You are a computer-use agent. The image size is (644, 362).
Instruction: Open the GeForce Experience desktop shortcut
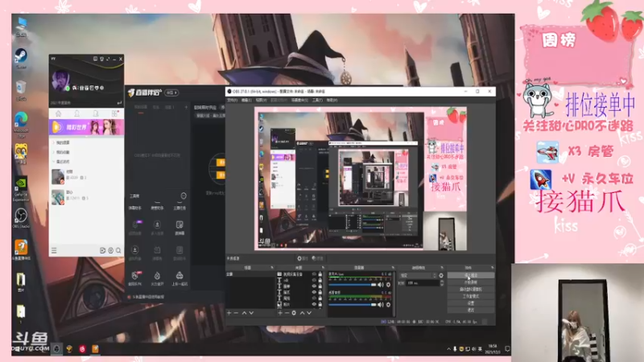(x=21, y=187)
